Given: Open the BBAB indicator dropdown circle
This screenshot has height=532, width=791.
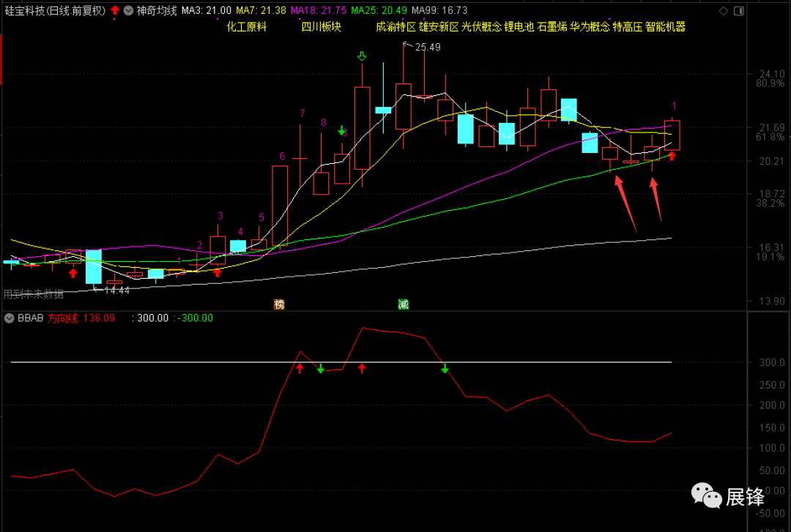Looking at the screenshot, I should pyautogui.click(x=9, y=318).
